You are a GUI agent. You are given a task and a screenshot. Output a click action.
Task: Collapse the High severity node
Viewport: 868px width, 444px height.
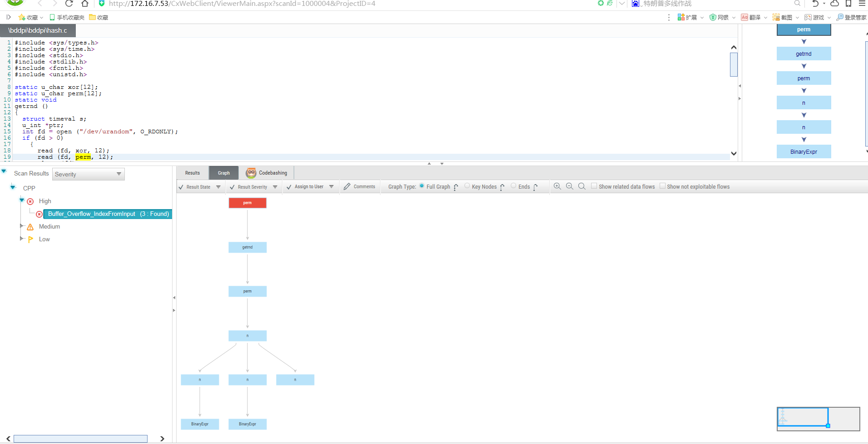point(22,200)
